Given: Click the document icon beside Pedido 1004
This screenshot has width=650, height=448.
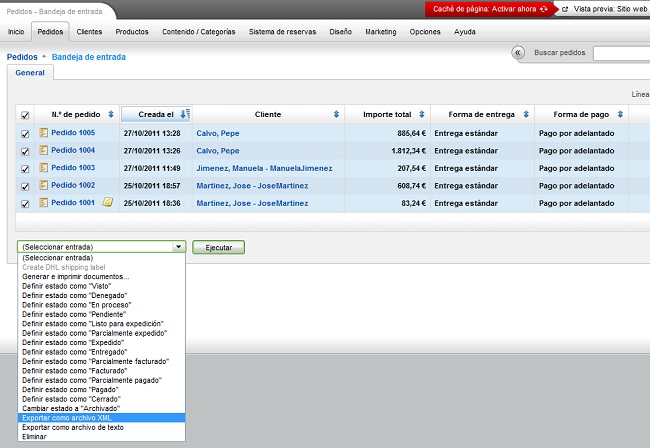Looking at the screenshot, I should coord(44,150).
